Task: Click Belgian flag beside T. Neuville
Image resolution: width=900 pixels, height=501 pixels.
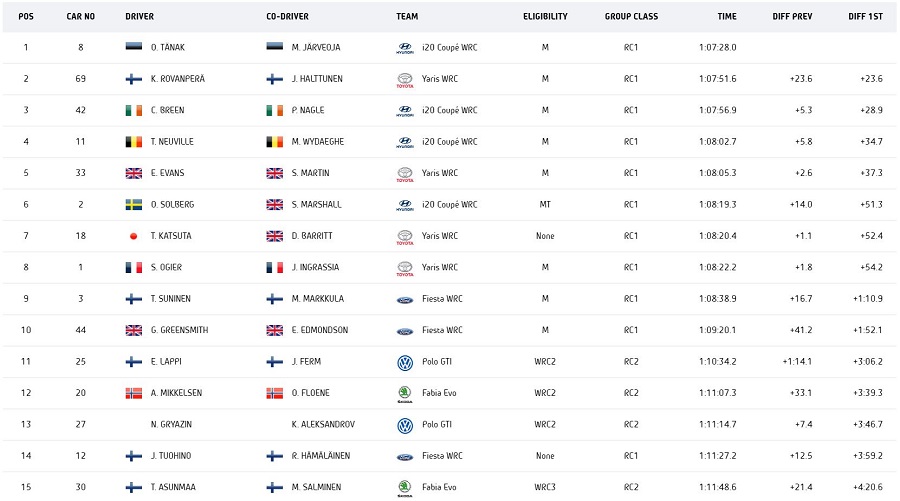Action: (x=134, y=142)
